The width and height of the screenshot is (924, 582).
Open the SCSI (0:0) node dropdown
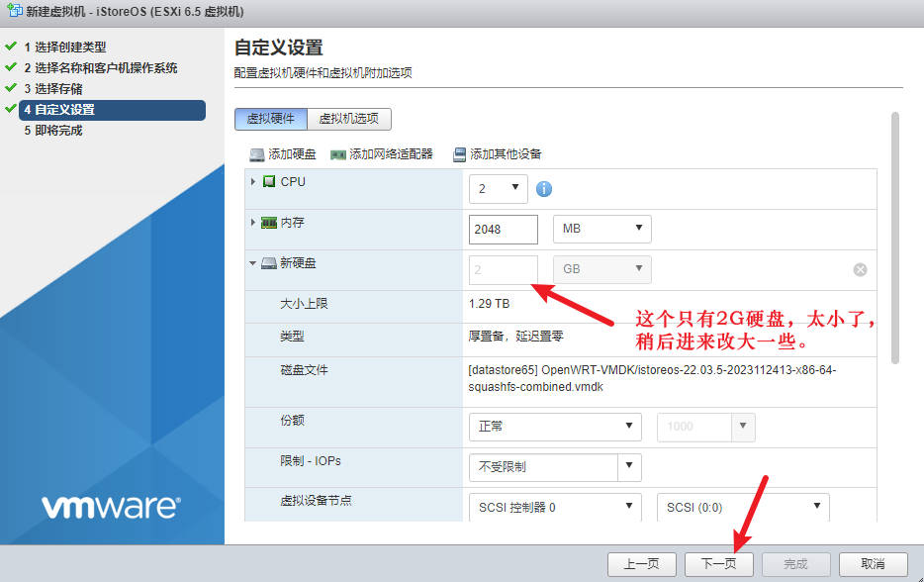click(743, 507)
